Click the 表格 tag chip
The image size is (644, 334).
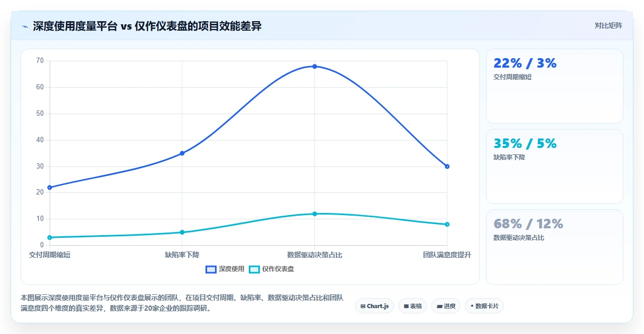point(413,306)
